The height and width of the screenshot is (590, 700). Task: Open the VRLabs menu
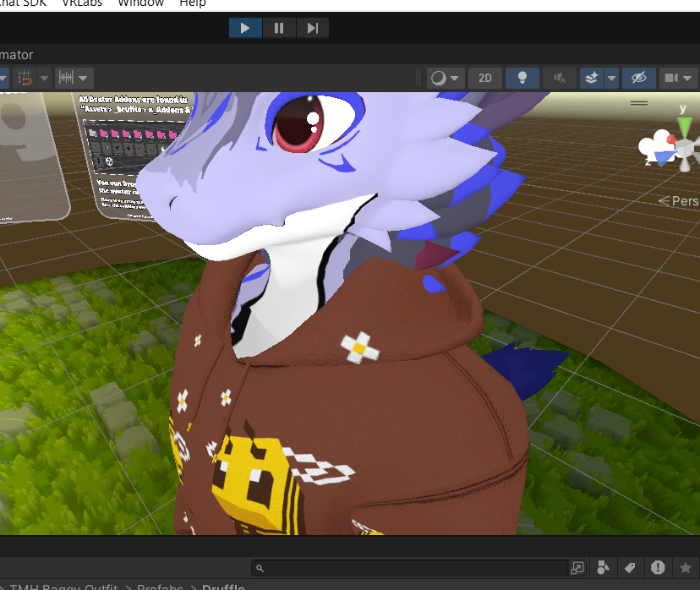pyautogui.click(x=82, y=3)
